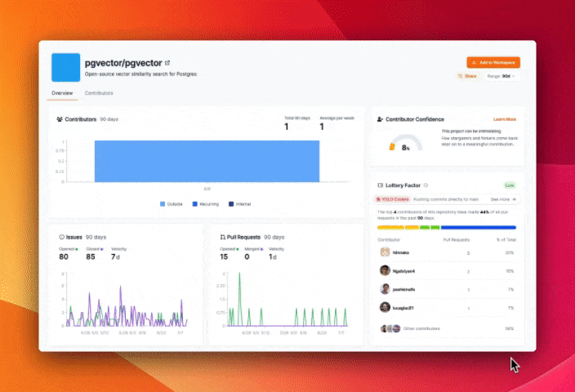The height and width of the screenshot is (392, 575).
Task: Click the Total 90 days contributor count
Action: [x=287, y=127]
